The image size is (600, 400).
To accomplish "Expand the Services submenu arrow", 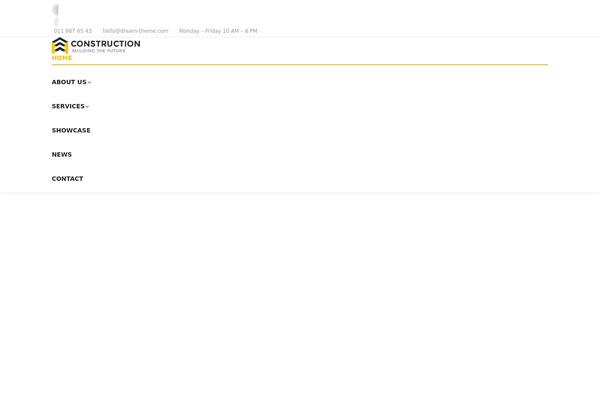I will coord(87,106).
